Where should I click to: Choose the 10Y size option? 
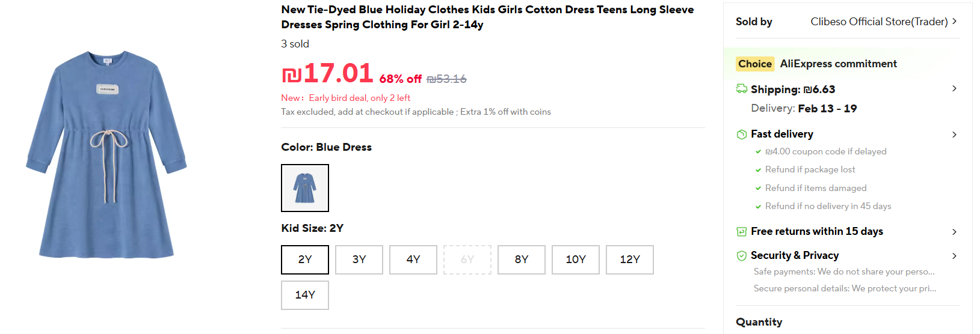click(576, 260)
